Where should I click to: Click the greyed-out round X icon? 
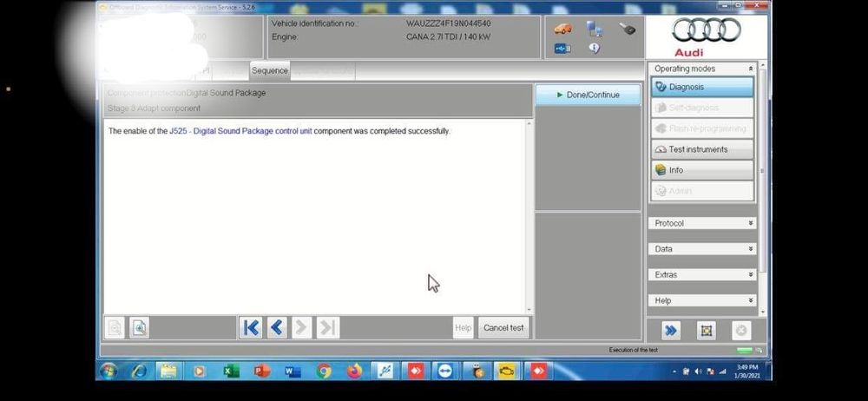(741, 331)
